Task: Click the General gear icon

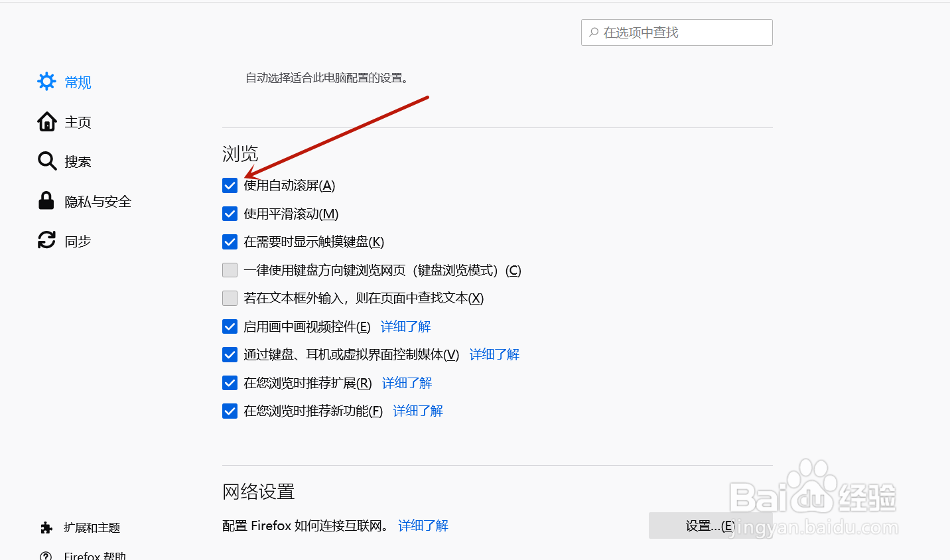Action: [46, 82]
